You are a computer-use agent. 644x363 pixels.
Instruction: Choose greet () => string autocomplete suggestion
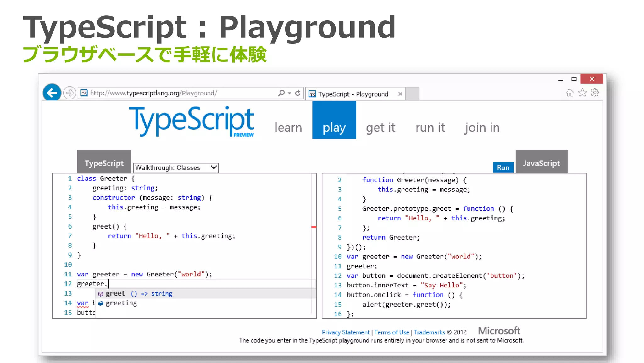[x=206, y=293]
